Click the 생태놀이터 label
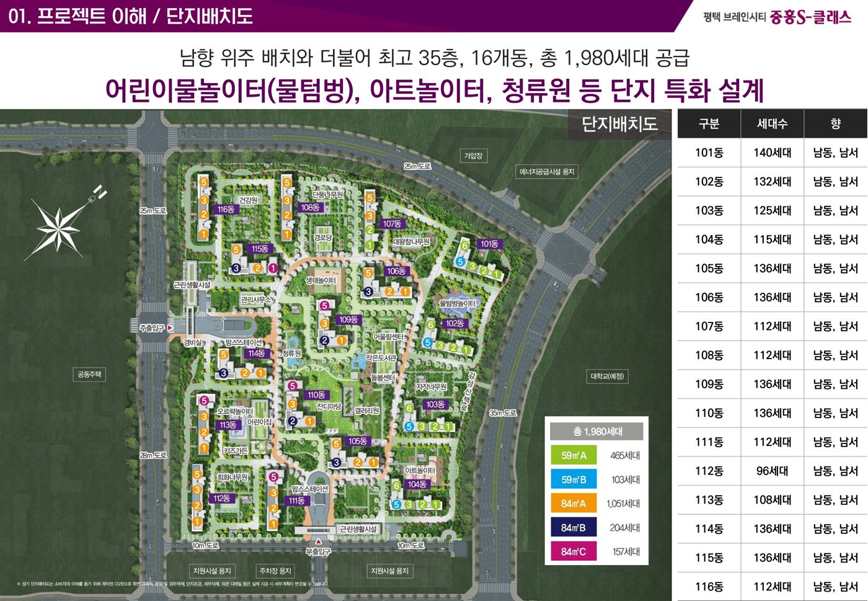The image size is (868, 601). 321,280
